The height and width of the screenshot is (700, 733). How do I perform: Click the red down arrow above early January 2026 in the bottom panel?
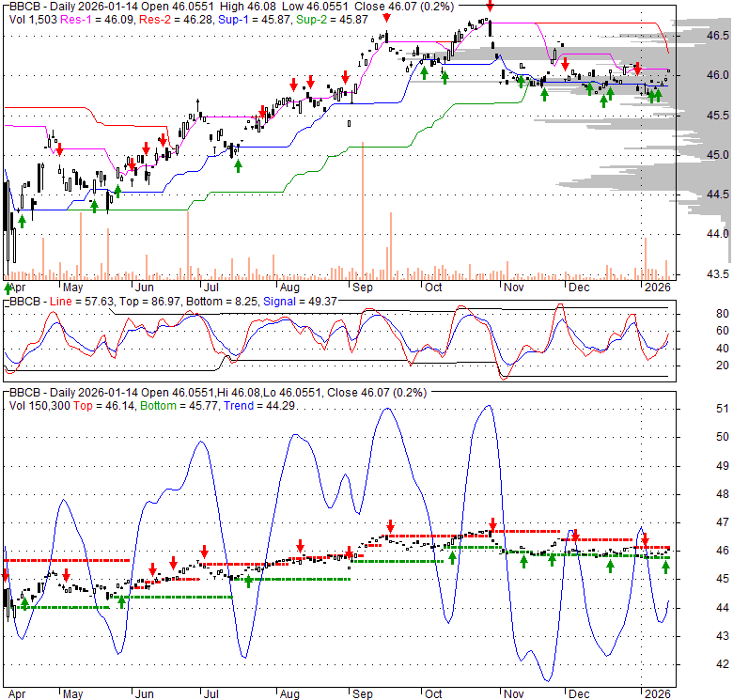point(645,539)
